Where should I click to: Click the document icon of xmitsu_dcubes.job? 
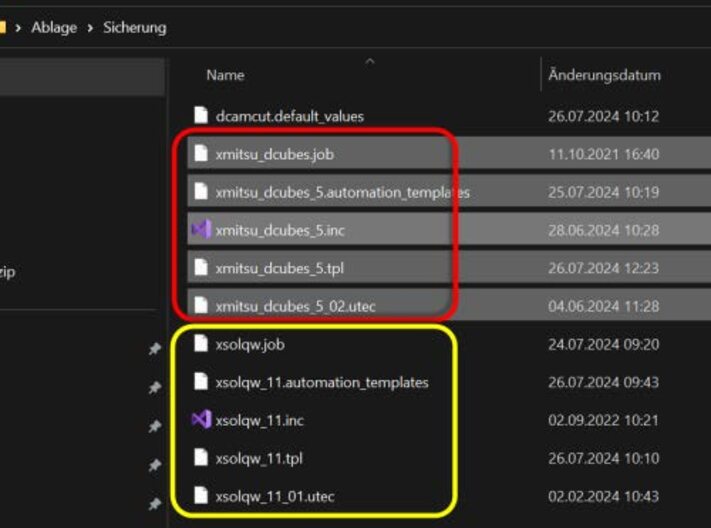[x=201, y=154]
